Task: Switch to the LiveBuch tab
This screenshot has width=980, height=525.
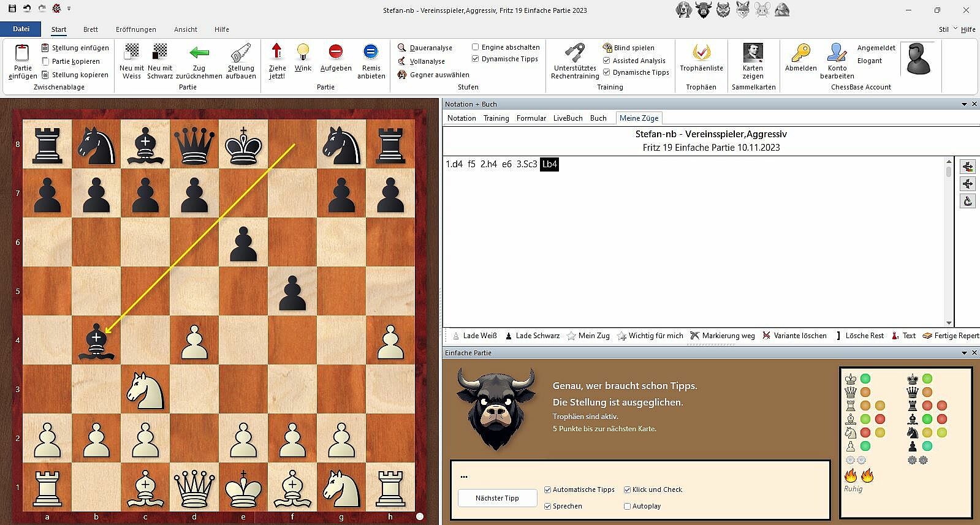Action: [568, 118]
